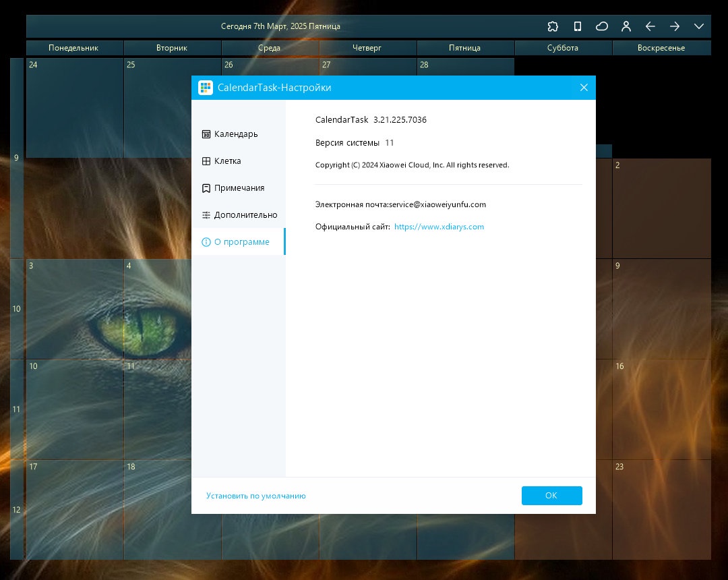Viewport: 728px width, 580px height.
Task: Expand the header down-chevron menu
Action: [699, 26]
